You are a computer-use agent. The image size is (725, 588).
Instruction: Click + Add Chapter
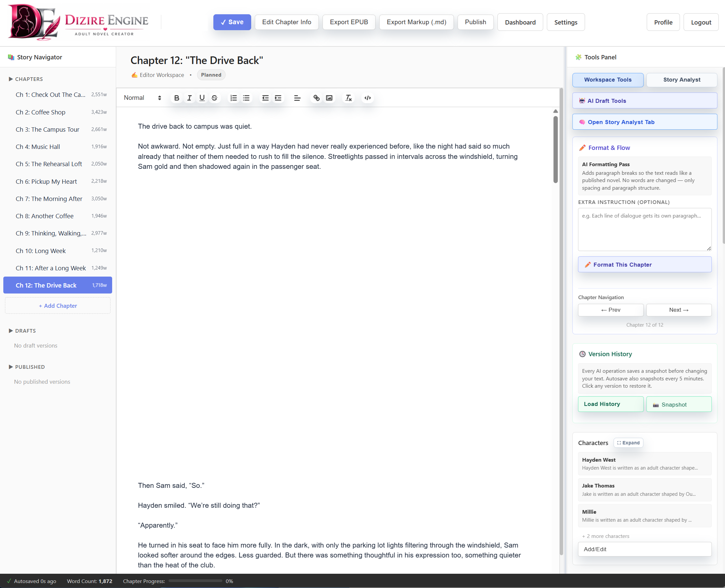pos(58,305)
